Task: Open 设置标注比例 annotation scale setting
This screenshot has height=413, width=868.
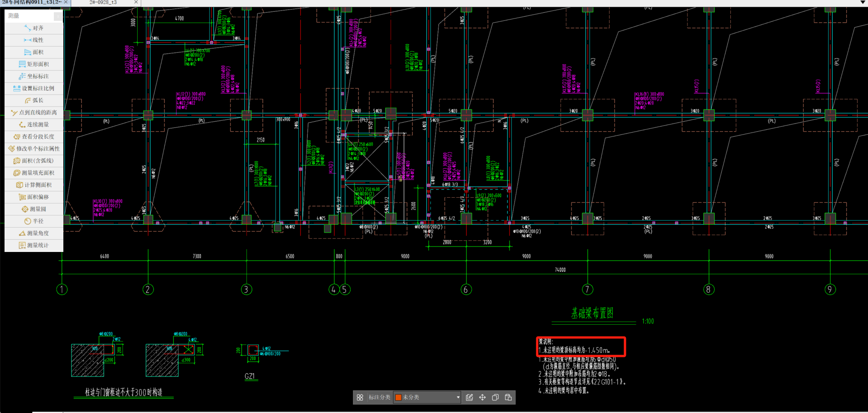Action: coord(34,88)
